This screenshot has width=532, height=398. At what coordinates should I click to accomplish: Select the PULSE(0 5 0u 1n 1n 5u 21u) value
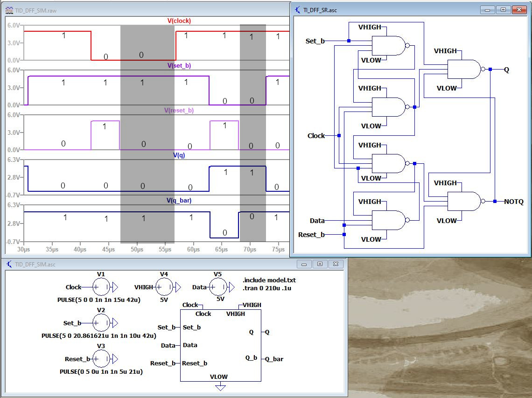coord(101,372)
